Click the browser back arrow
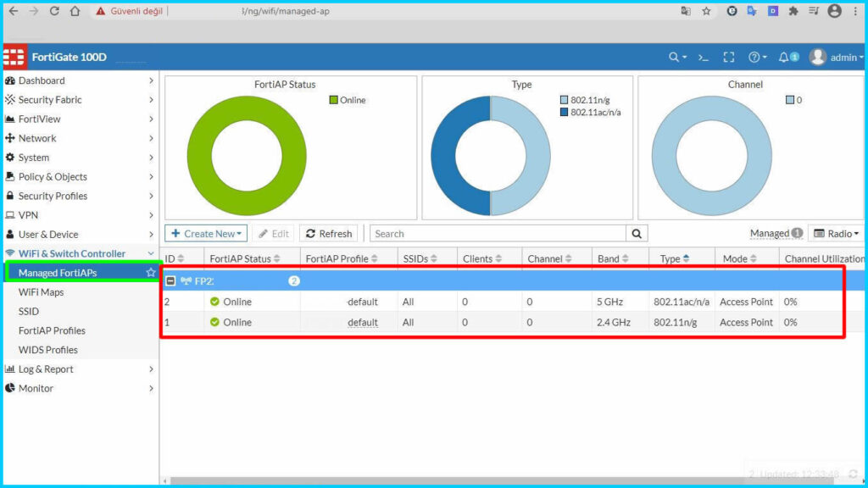Image resolution: width=868 pixels, height=488 pixels. pyautogui.click(x=14, y=11)
